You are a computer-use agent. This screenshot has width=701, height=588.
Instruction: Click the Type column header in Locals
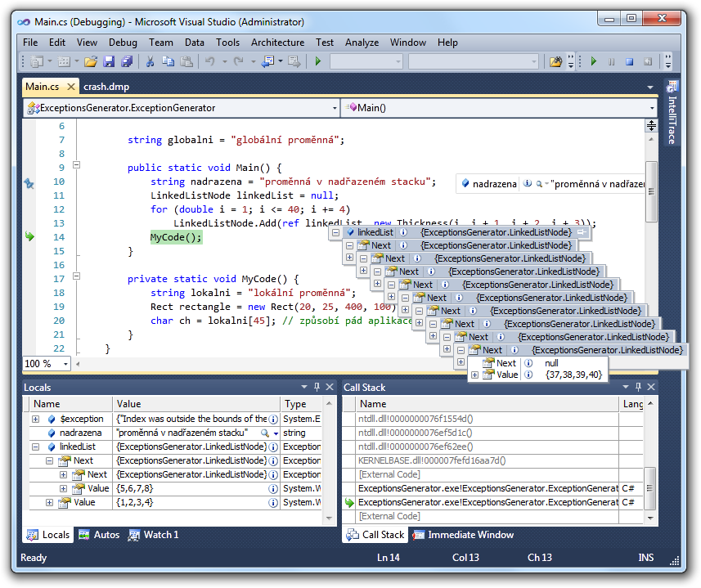301,404
